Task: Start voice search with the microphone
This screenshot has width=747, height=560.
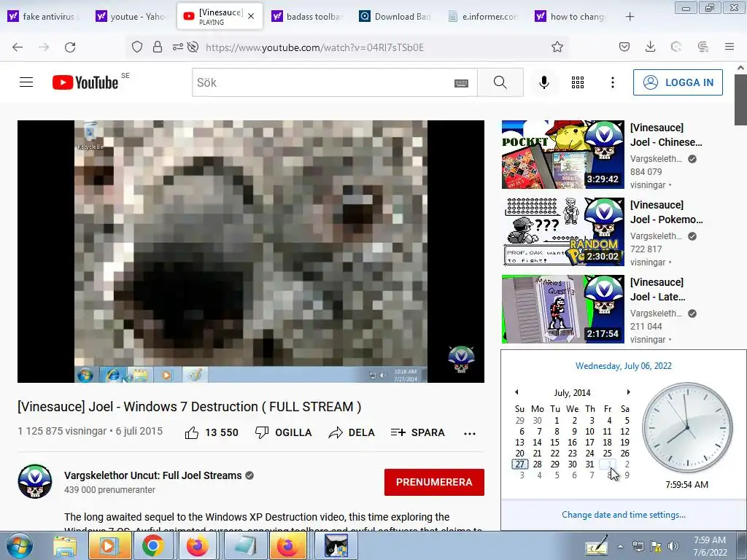Action: point(543,82)
